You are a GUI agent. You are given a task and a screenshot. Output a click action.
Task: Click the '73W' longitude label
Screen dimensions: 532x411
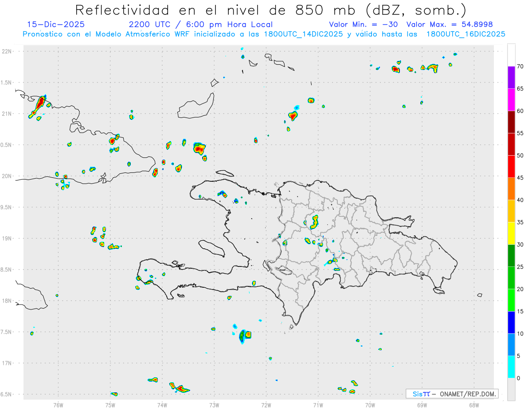tap(214, 405)
